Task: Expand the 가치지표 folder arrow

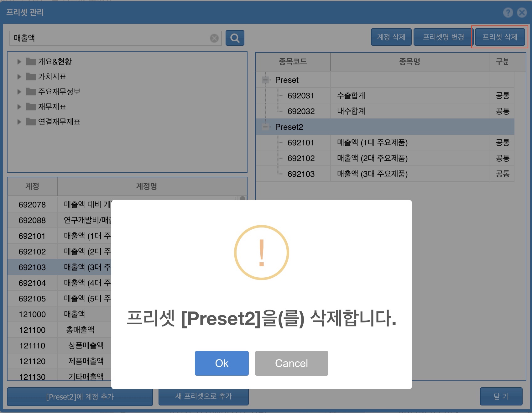Action: click(x=19, y=76)
